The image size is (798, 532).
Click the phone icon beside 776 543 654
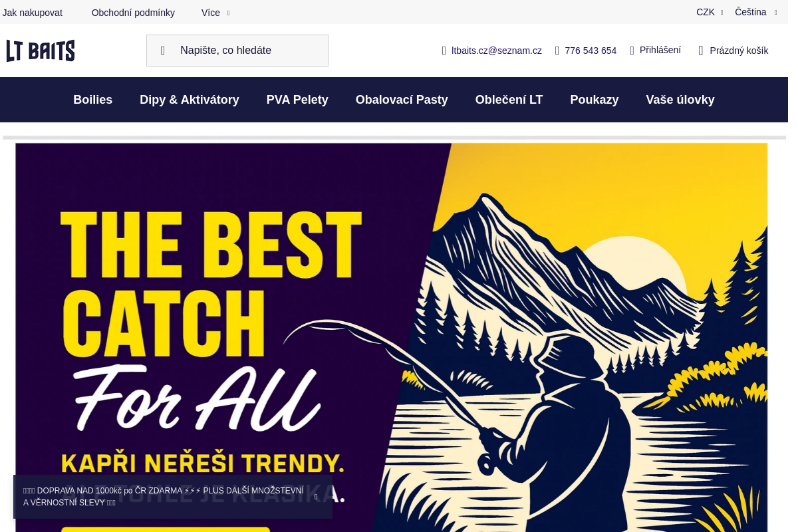point(557,51)
